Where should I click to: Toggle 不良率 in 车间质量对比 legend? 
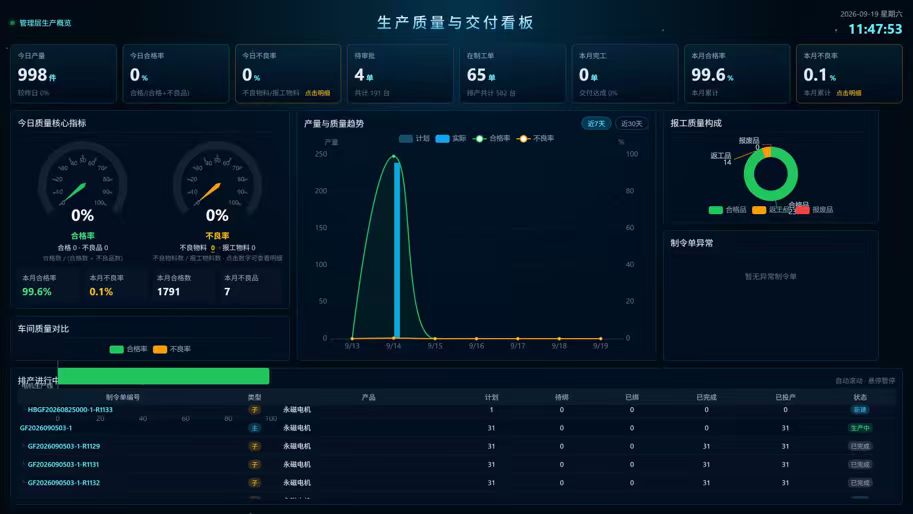pos(172,349)
